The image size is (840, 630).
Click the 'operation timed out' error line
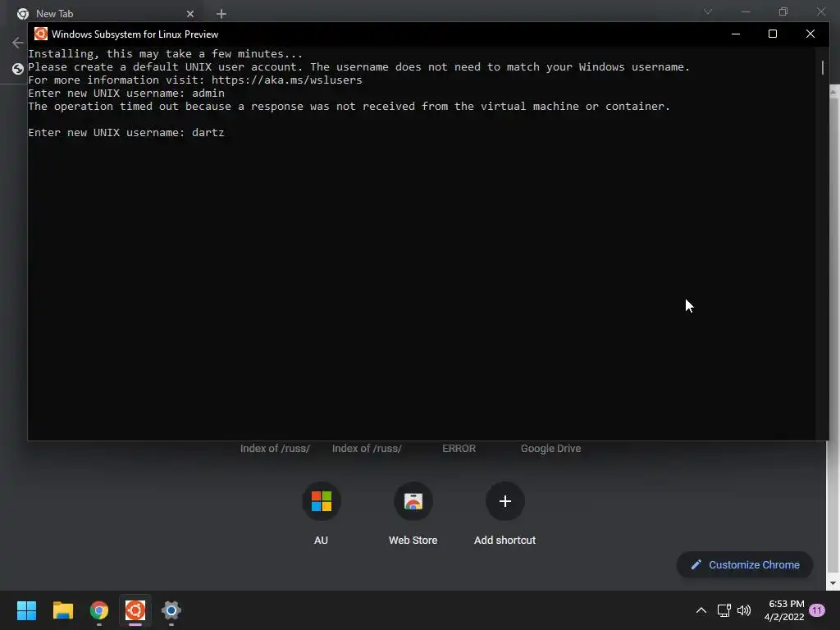pyautogui.click(x=349, y=106)
